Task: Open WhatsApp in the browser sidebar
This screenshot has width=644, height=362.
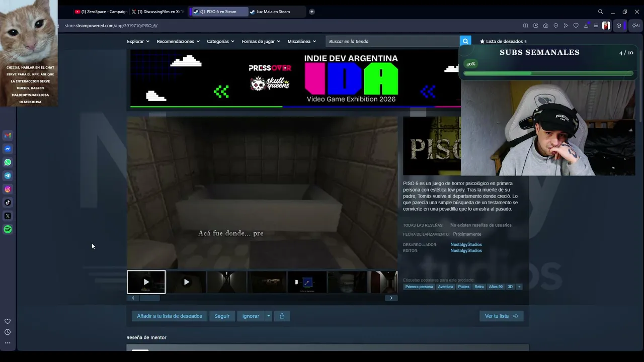Action: (8, 162)
